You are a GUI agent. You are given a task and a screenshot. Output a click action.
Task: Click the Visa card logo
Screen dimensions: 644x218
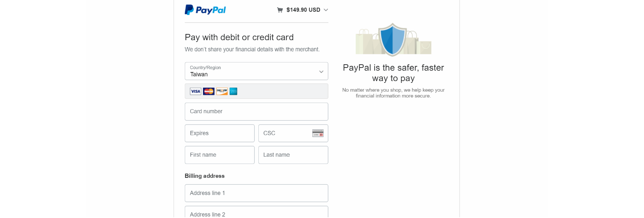[x=195, y=91]
